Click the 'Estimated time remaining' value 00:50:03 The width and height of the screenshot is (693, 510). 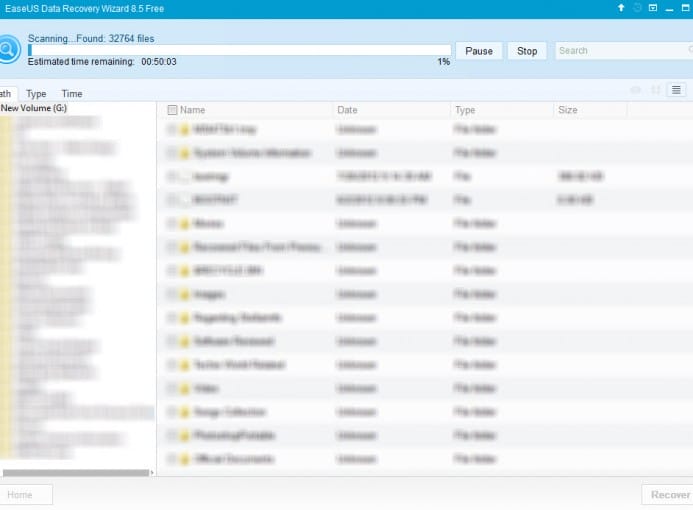(159, 61)
